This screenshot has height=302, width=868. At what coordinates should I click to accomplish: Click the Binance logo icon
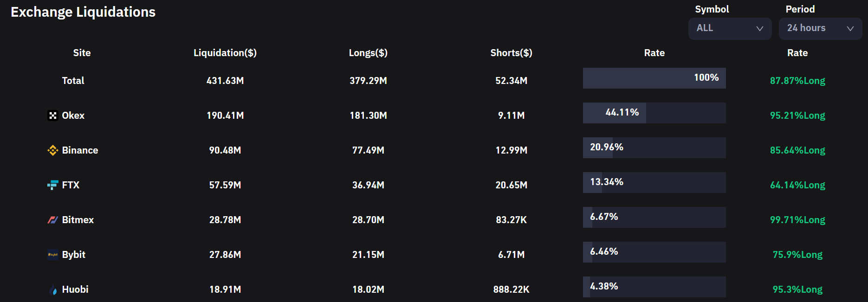[x=53, y=150]
